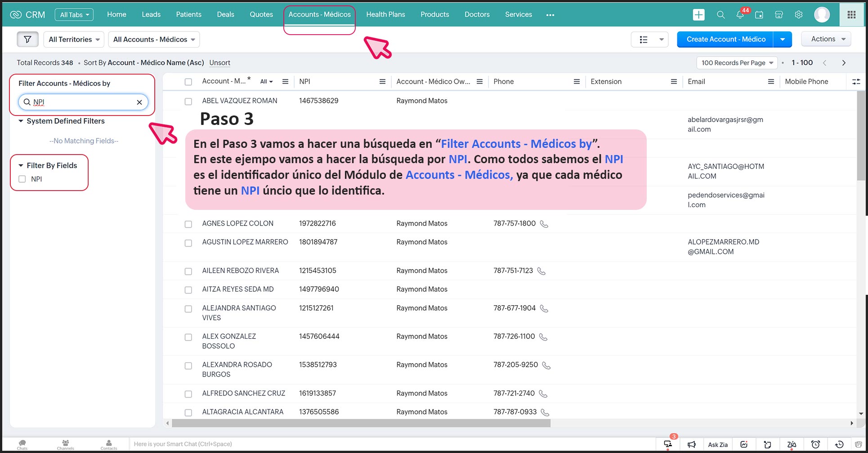The height and width of the screenshot is (453, 868).
Task: Expand 100 Records Per Page dropdown
Action: click(x=737, y=63)
